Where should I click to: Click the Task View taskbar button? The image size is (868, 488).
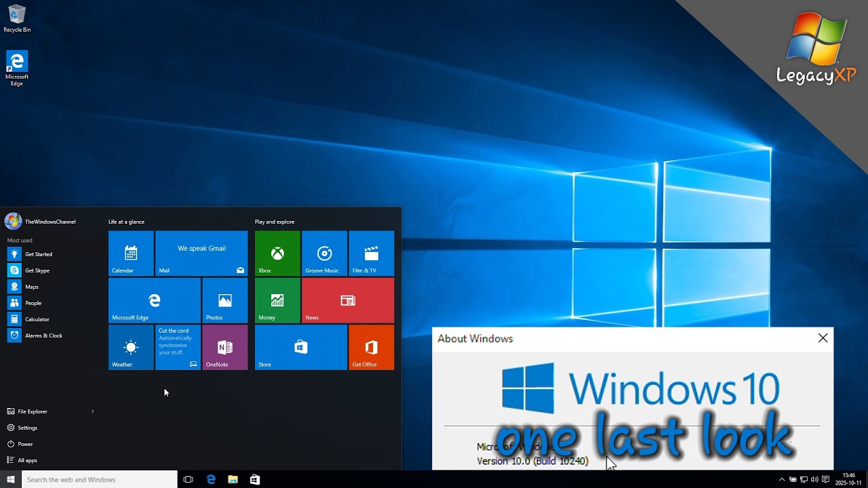(x=188, y=479)
